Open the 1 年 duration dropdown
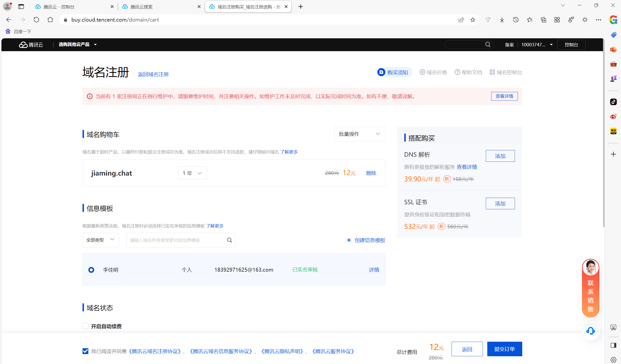621x364 pixels. (192, 173)
